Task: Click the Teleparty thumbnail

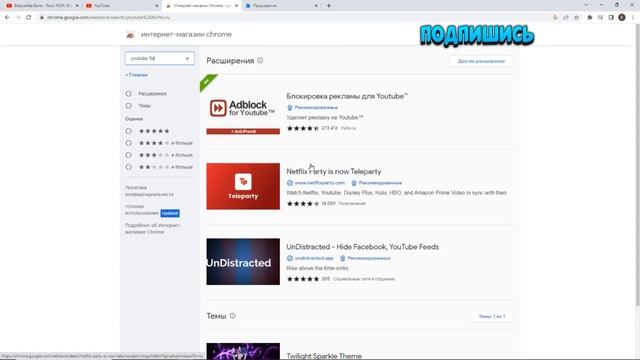Action: pos(243,186)
